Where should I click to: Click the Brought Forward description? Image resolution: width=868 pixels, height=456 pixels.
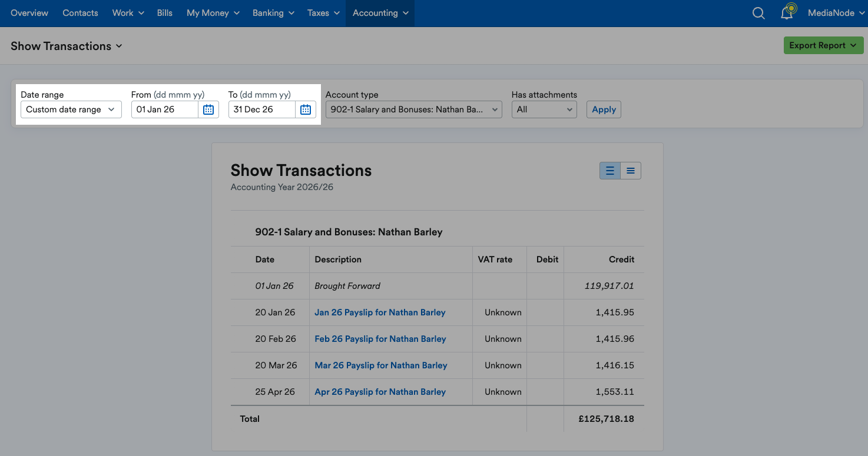tap(347, 286)
